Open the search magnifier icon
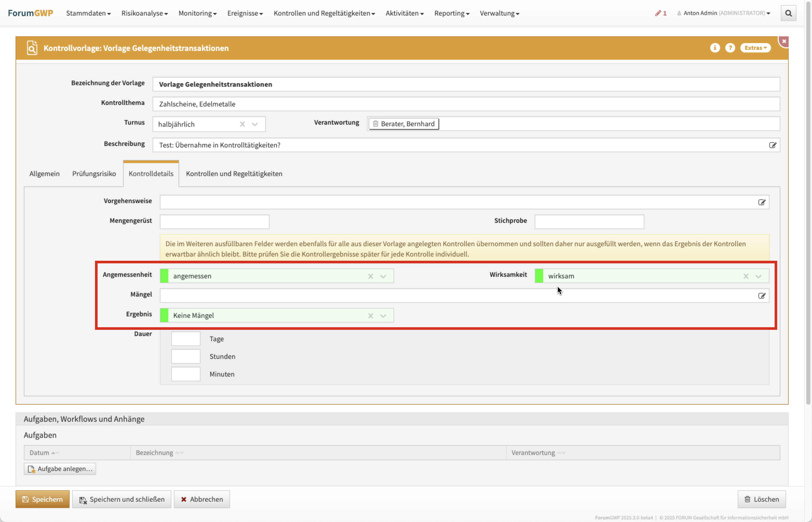 pos(788,13)
